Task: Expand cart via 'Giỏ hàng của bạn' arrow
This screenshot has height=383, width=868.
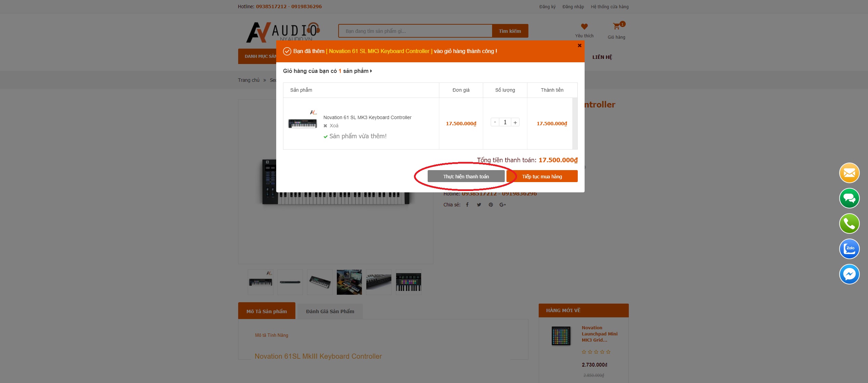Action: tap(371, 71)
